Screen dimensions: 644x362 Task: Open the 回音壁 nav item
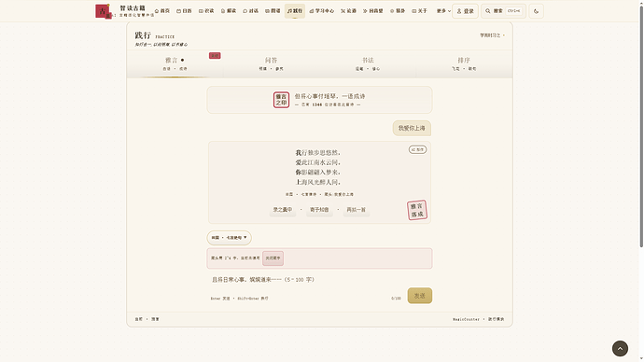pyautogui.click(x=373, y=11)
